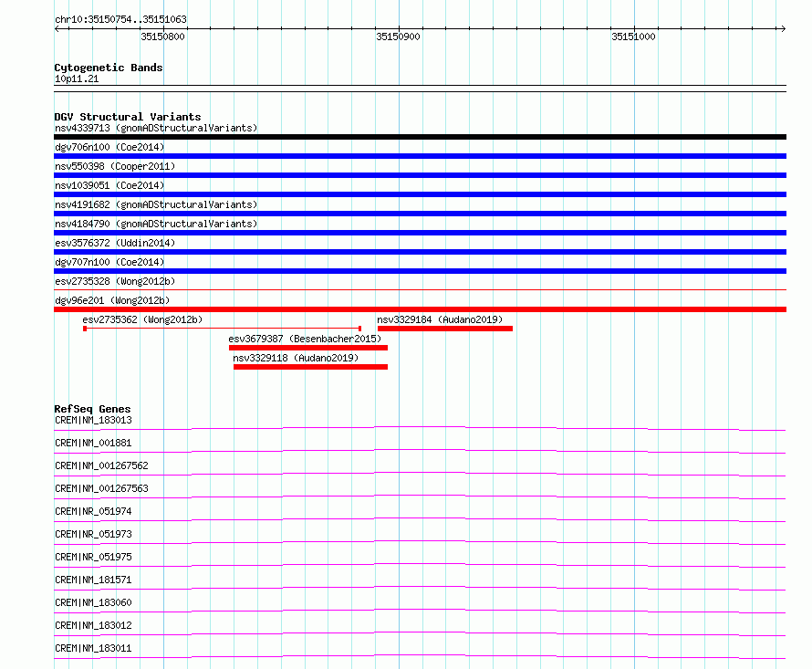Click the black bar for nsv4339713
The image size is (812, 669).
(420, 137)
